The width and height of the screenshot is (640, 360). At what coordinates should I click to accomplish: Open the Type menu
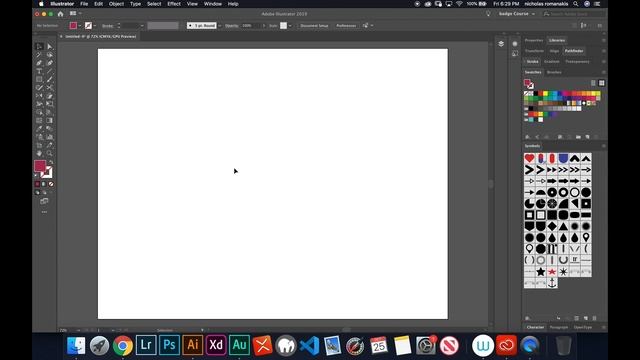[135, 4]
